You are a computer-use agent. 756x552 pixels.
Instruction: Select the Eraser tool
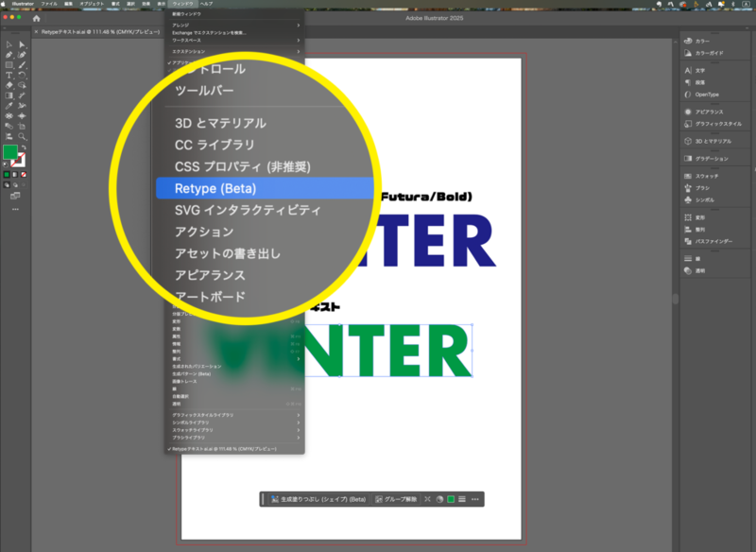click(x=9, y=85)
